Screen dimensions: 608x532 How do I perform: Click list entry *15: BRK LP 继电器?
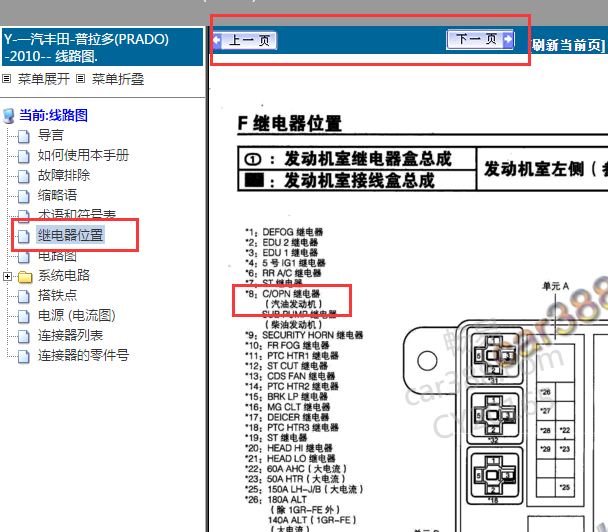pyautogui.click(x=286, y=397)
